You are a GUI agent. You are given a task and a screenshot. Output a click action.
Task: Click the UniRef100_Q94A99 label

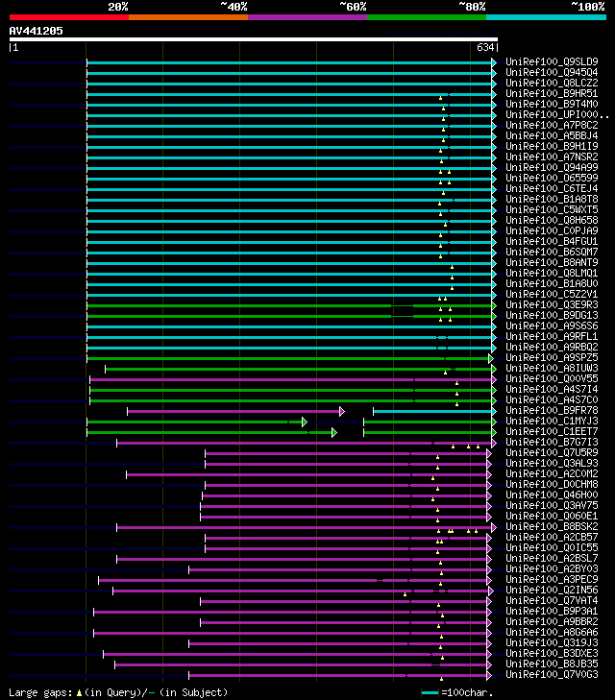[552, 167]
